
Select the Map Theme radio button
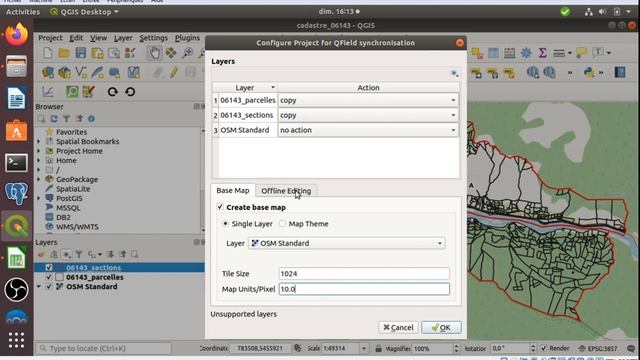[x=282, y=224]
